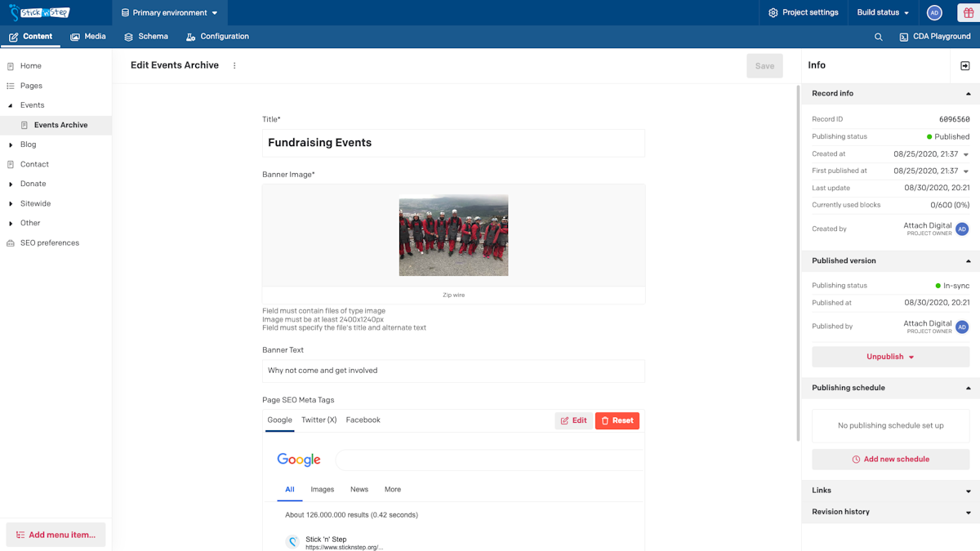Select the Twitter (X) preview tab
This screenshot has width=980, height=551.
click(318, 420)
